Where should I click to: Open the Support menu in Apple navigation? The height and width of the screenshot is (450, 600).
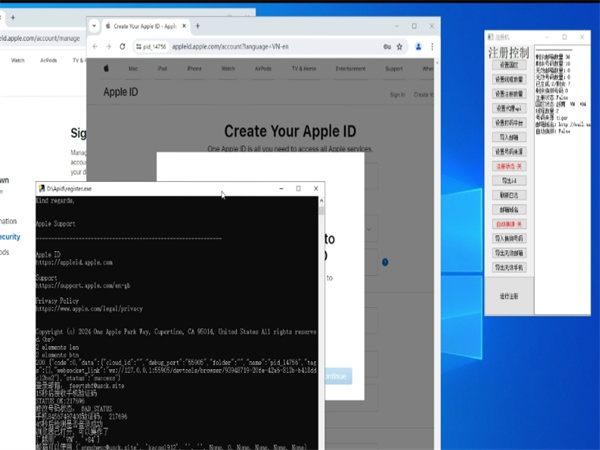(394, 68)
